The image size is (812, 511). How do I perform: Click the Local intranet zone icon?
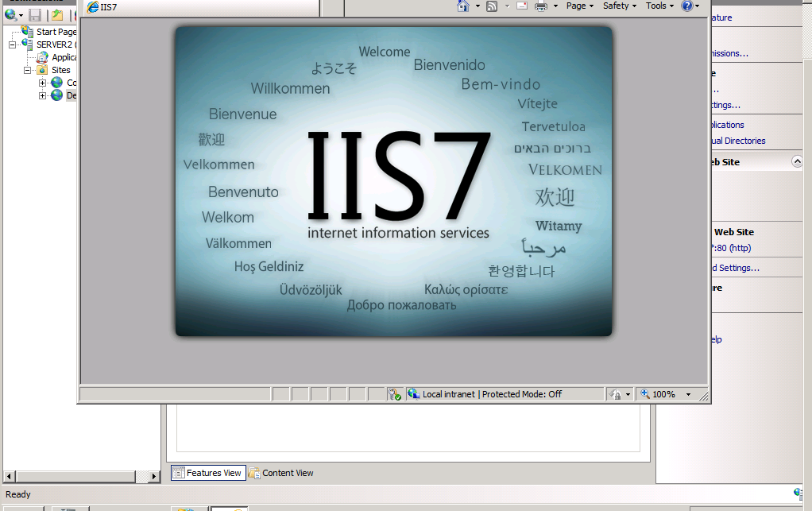[413, 393]
